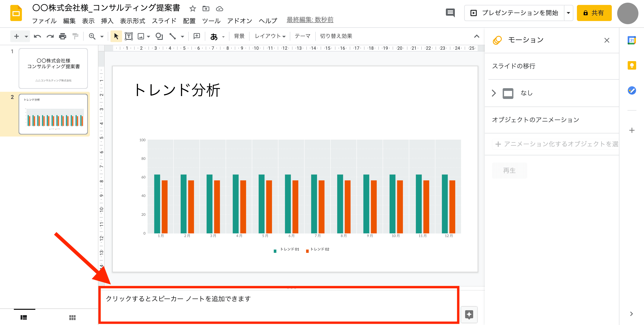Click the Explore star button

point(469,314)
